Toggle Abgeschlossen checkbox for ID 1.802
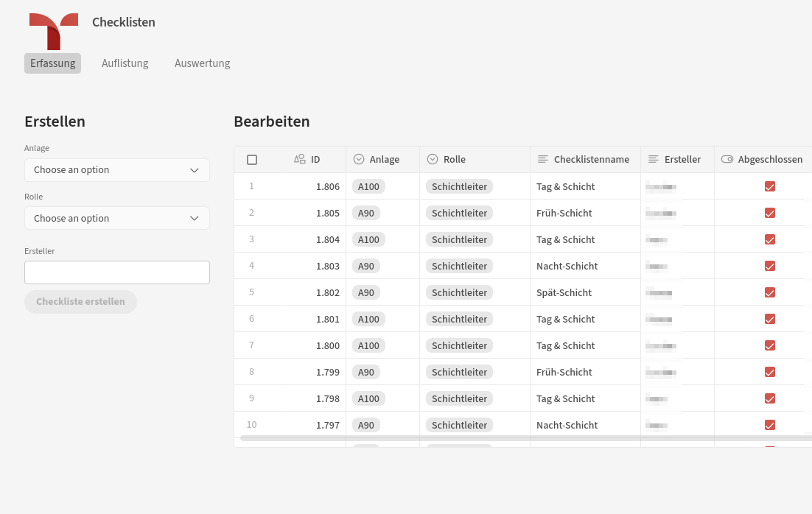Screen dimensions: 812x514 tap(770, 292)
